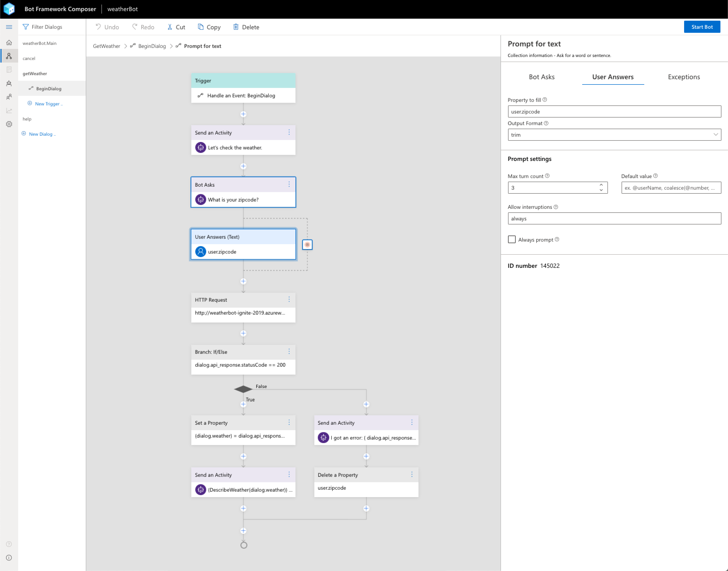Switch to the Bot Asks tab

tap(542, 76)
